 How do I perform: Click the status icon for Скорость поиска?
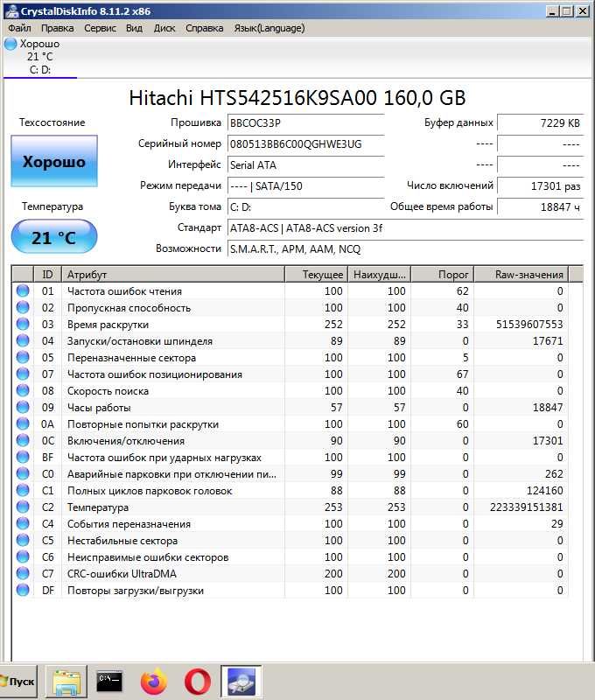click(x=23, y=390)
